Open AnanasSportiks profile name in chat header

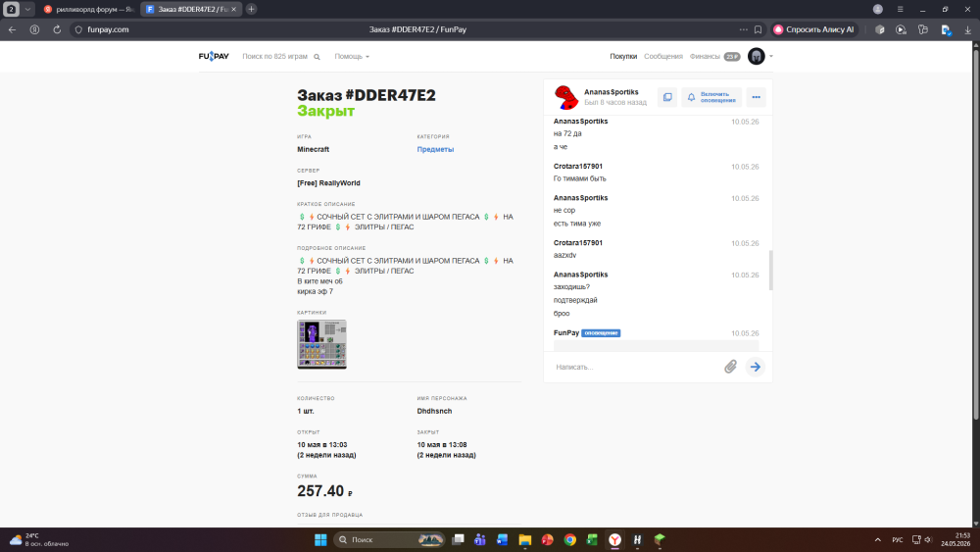coord(611,92)
